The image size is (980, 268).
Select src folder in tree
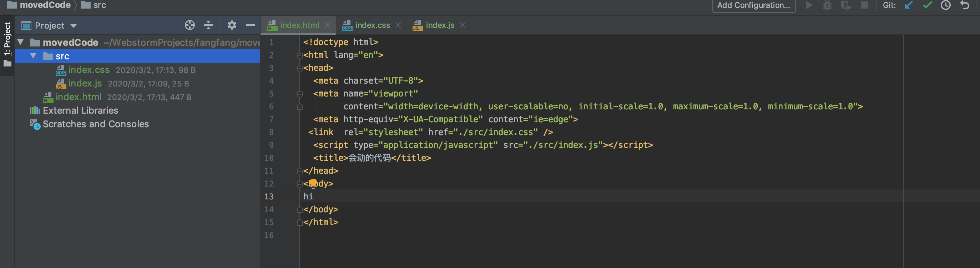(x=137, y=56)
